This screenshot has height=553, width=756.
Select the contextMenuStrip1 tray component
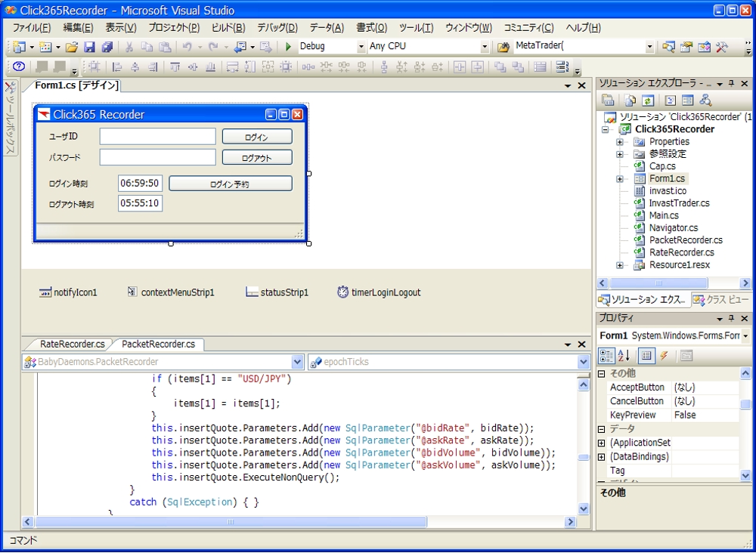tap(171, 292)
